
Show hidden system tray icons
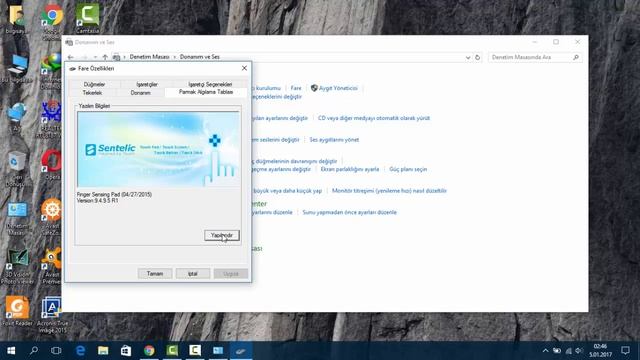[545, 351]
